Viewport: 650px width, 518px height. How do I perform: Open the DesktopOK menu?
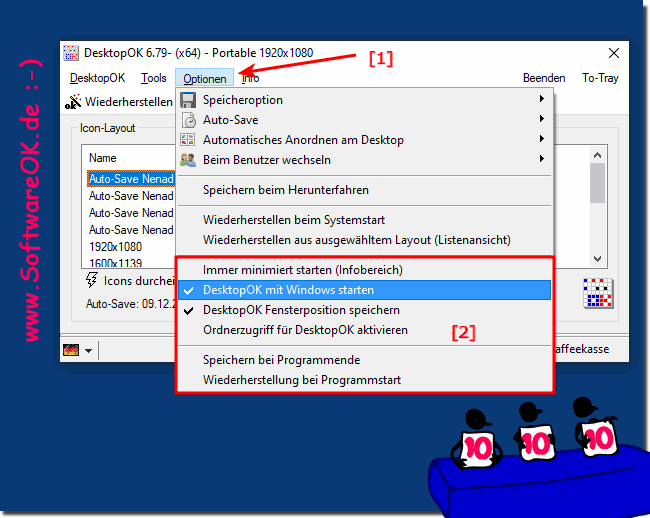click(x=97, y=78)
